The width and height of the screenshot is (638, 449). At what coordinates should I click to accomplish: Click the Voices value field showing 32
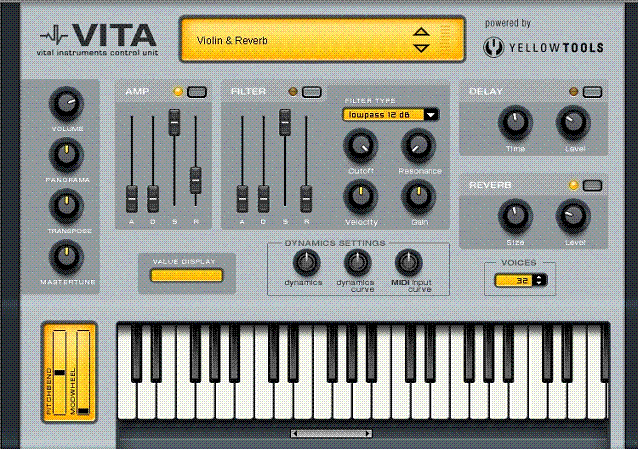coord(514,280)
